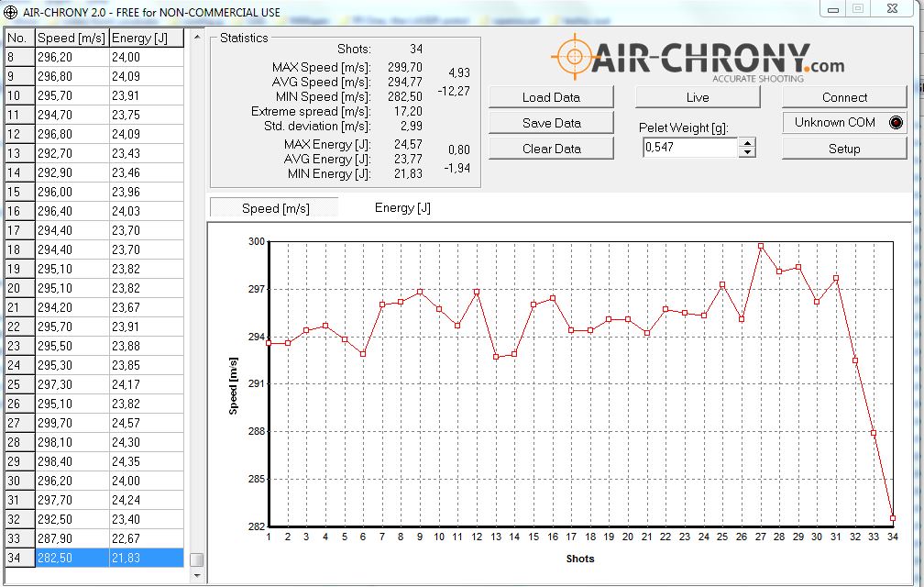Click the shot list scroll up arrow

[x=197, y=37]
